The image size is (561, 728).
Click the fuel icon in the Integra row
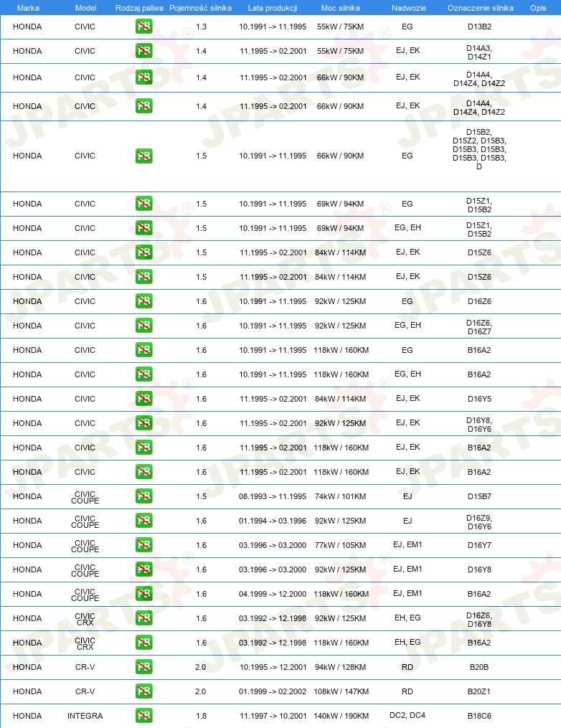[x=144, y=716]
